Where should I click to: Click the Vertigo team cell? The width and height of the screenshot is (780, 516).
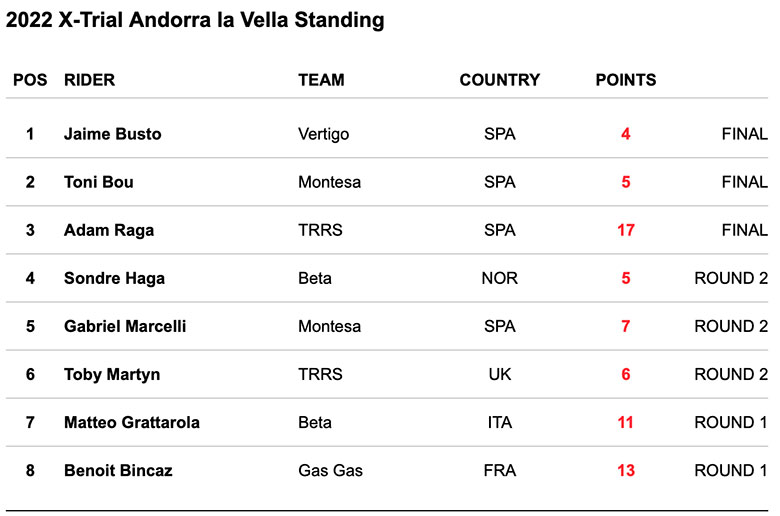click(323, 134)
